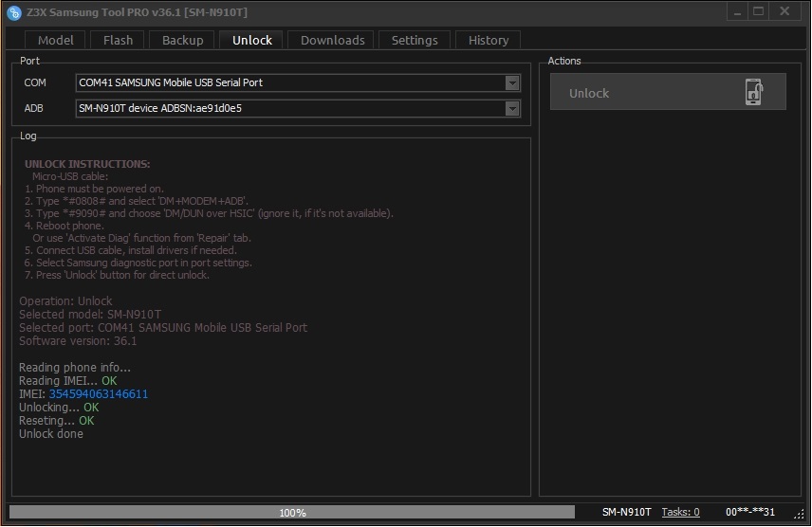
Task: Click the COM41 SAMSUNG Mobile USB Serial Port field
Action: click(x=298, y=82)
